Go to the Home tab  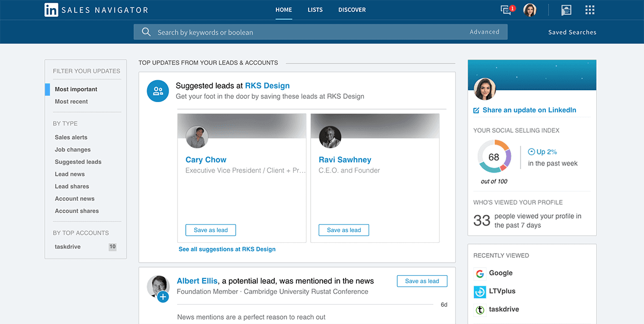point(284,10)
